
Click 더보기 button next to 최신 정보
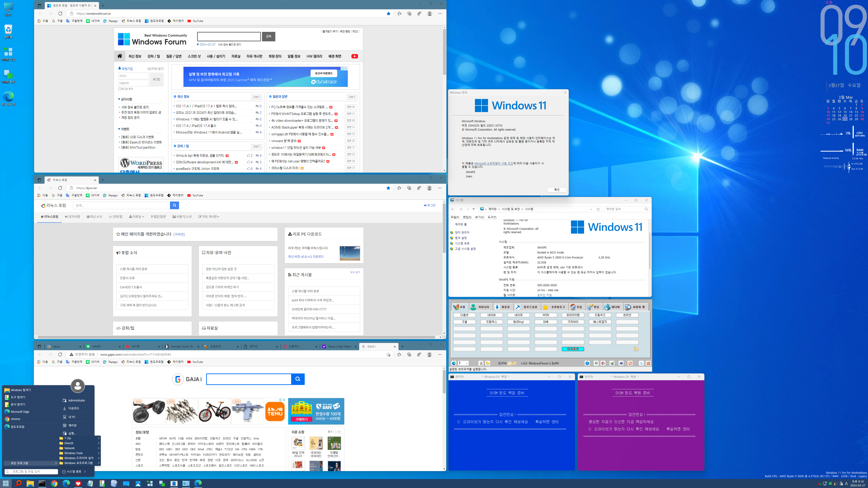(x=256, y=97)
